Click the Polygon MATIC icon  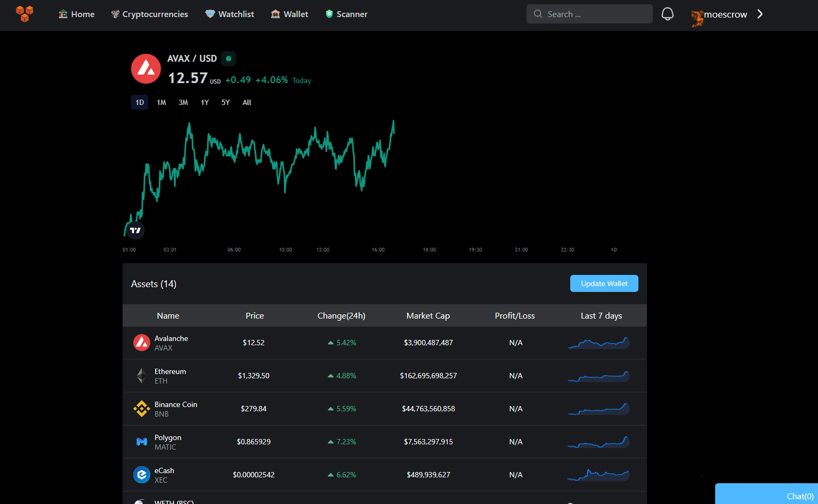[142, 442]
